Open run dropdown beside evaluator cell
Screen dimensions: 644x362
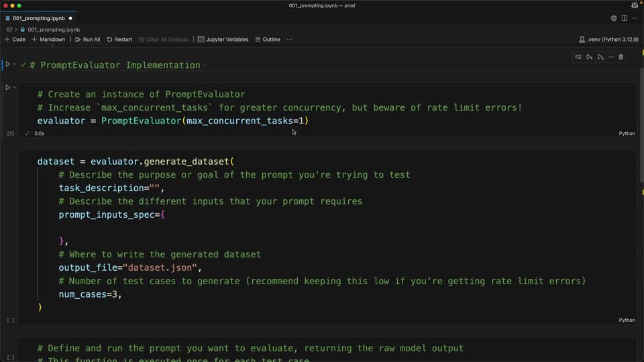pyautogui.click(x=14, y=87)
